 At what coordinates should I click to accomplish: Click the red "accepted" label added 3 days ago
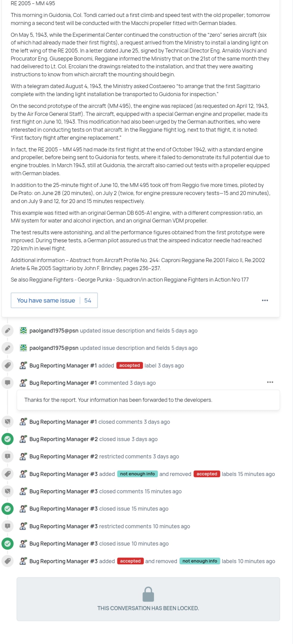(129, 366)
